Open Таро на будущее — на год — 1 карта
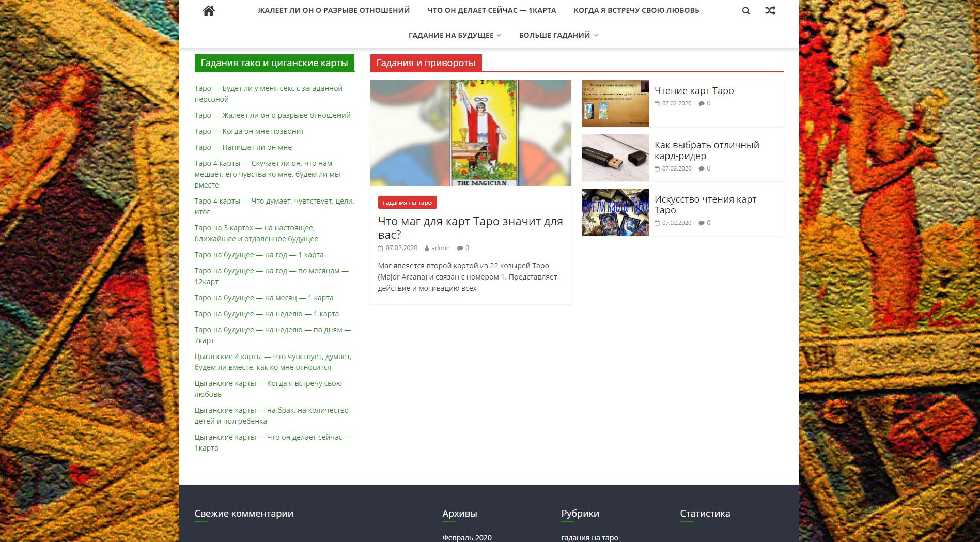This screenshot has height=542, width=980. (x=259, y=255)
